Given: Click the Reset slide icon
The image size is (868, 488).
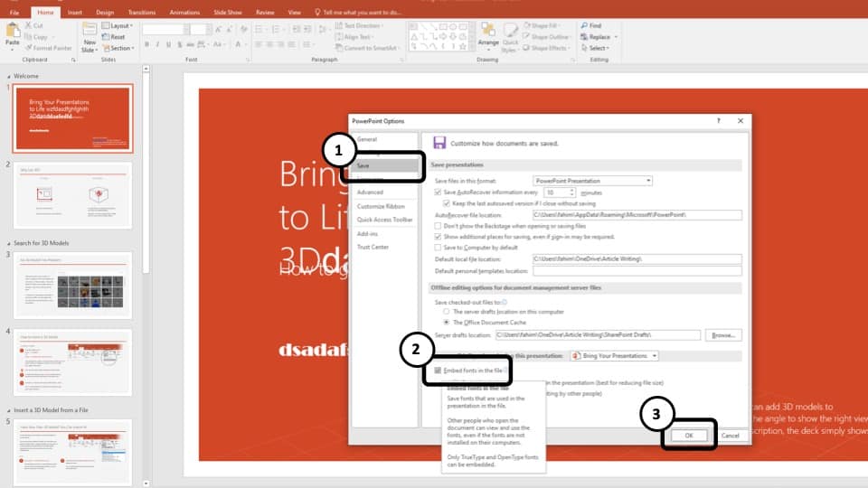Looking at the screenshot, I should point(106,36).
